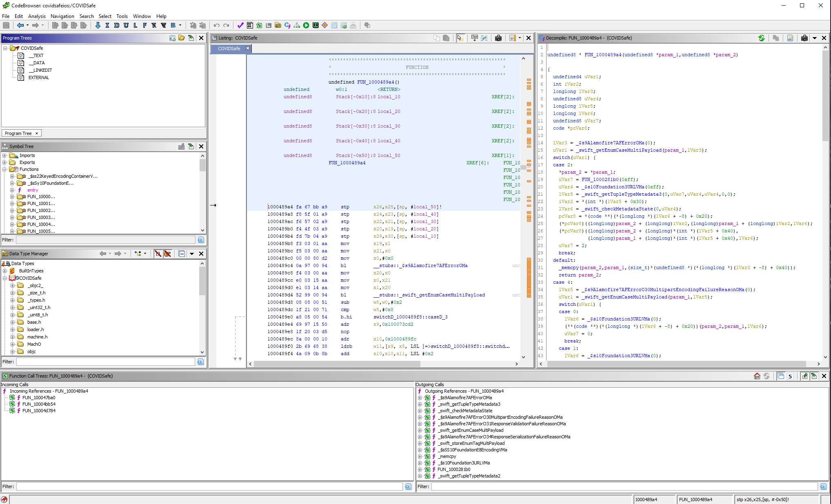Toggle Data Type Manager filter options icon

[200, 362]
